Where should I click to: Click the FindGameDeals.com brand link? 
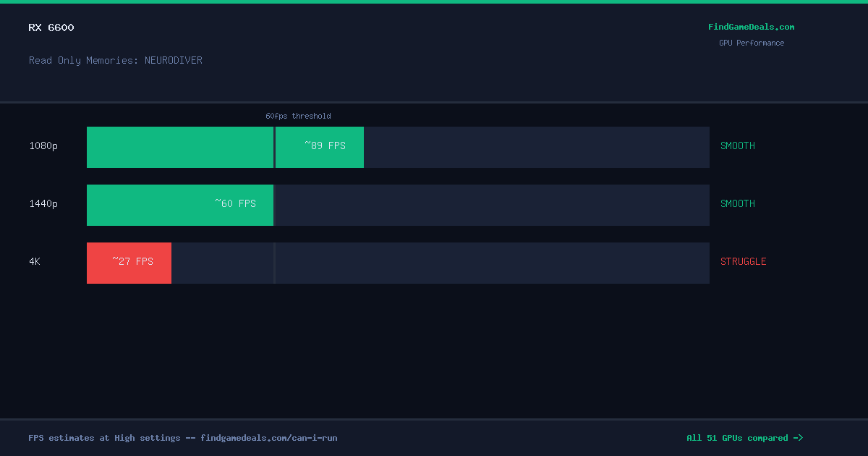coord(751,27)
